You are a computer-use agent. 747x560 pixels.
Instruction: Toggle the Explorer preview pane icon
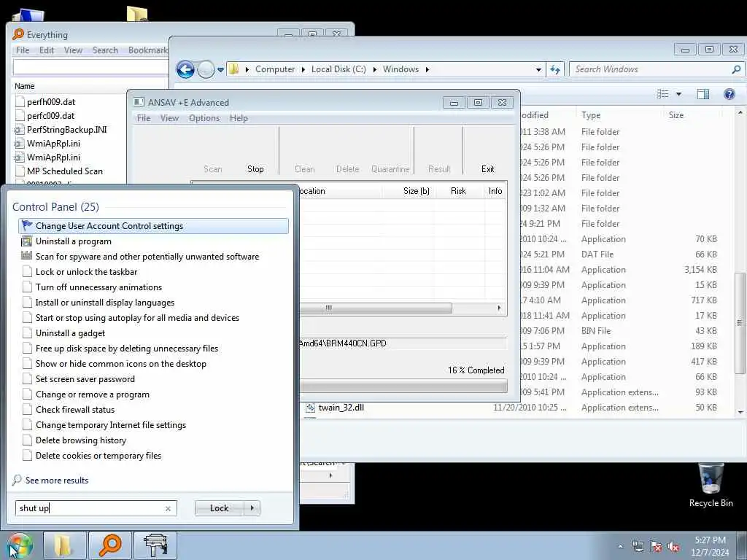coord(703,94)
